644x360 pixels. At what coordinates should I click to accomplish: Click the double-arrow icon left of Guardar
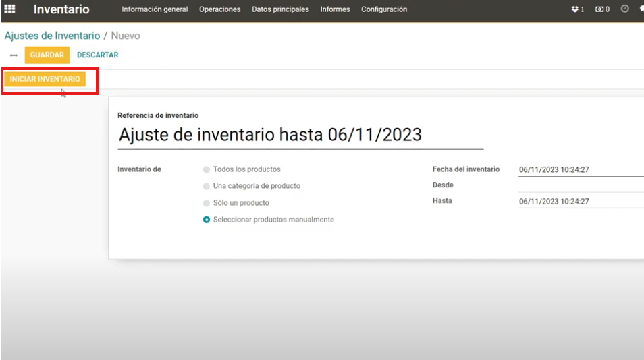[14, 55]
